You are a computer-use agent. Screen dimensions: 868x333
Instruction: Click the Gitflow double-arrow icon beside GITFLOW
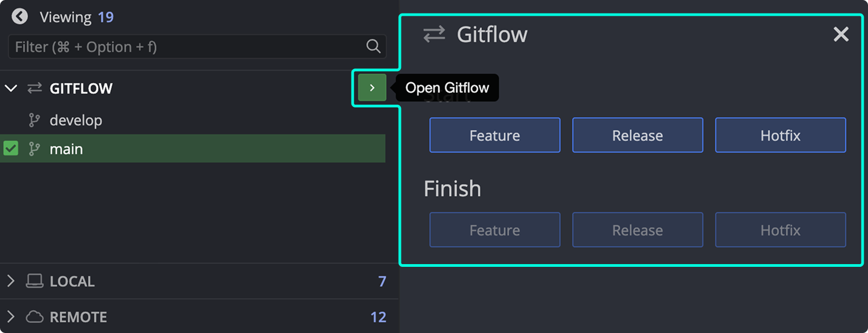click(34, 88)
